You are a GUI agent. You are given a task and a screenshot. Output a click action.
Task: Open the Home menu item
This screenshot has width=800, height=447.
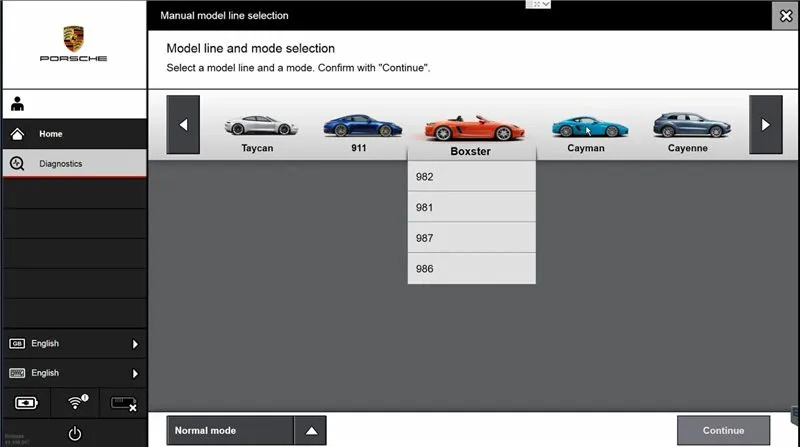point(74,134)
